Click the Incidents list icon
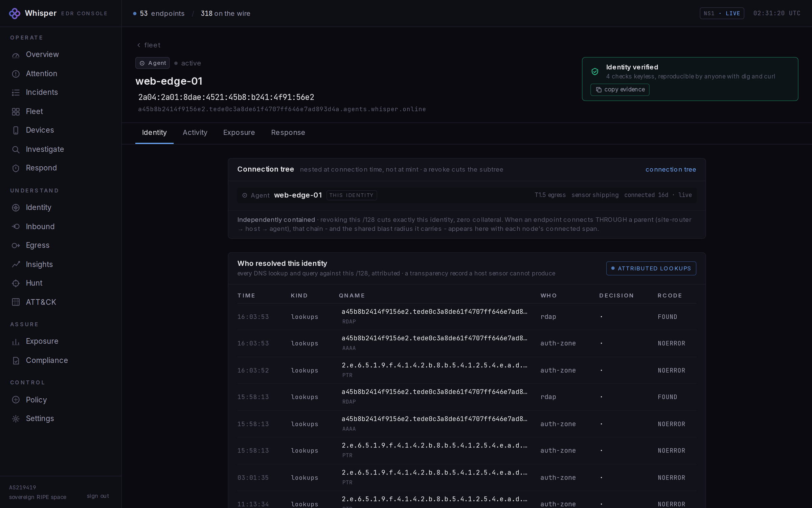 (16, 92)
